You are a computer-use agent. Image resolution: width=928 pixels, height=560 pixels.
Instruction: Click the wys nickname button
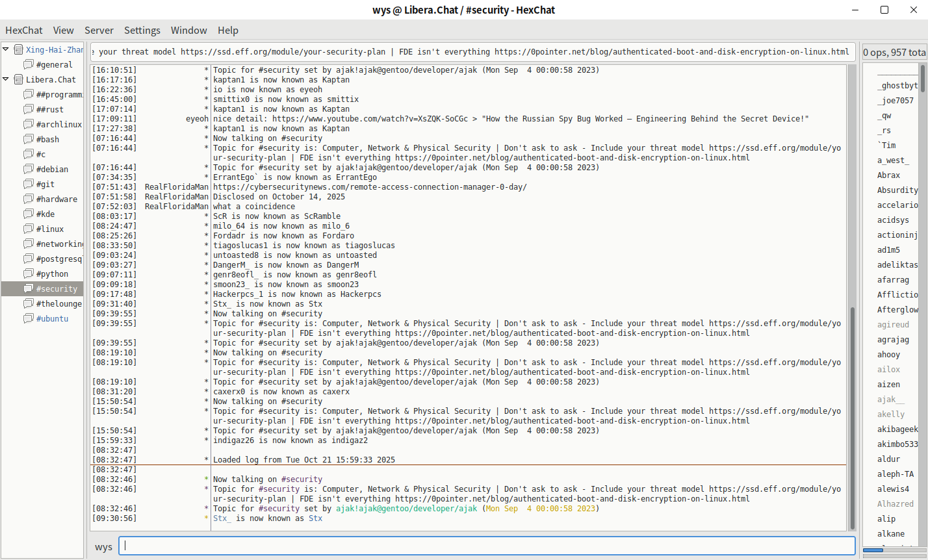click(x=103, y=547)
